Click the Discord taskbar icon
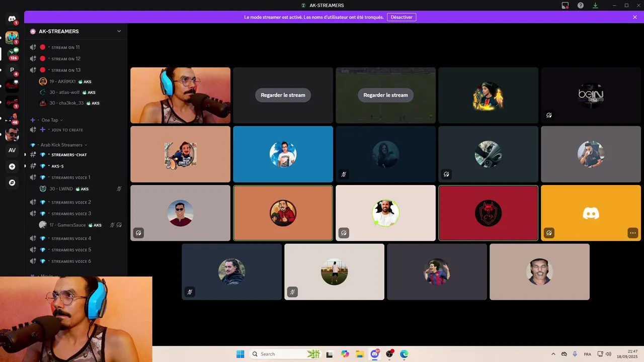This screenshot has width=644, height=362. tap(375, 354)
